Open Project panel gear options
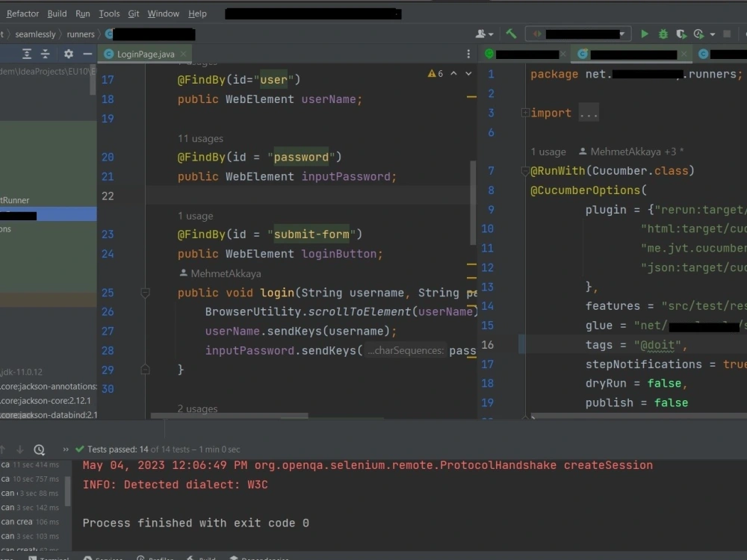747x560 pixels. [69, 54]
